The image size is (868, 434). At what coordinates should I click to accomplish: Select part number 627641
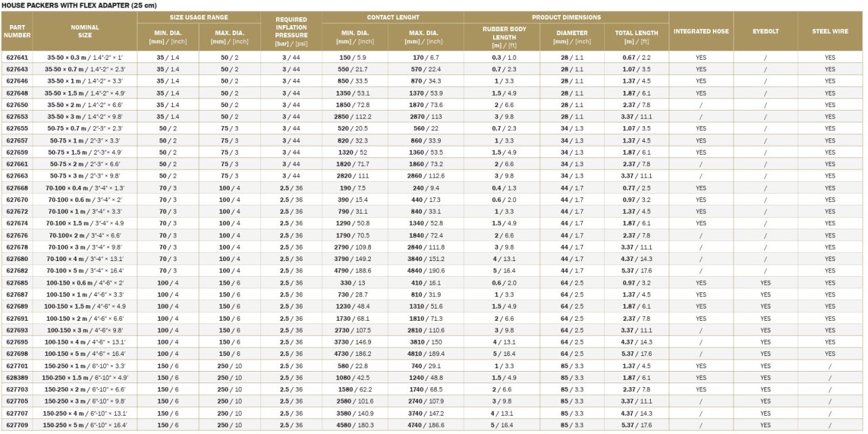tap(17, 58)
